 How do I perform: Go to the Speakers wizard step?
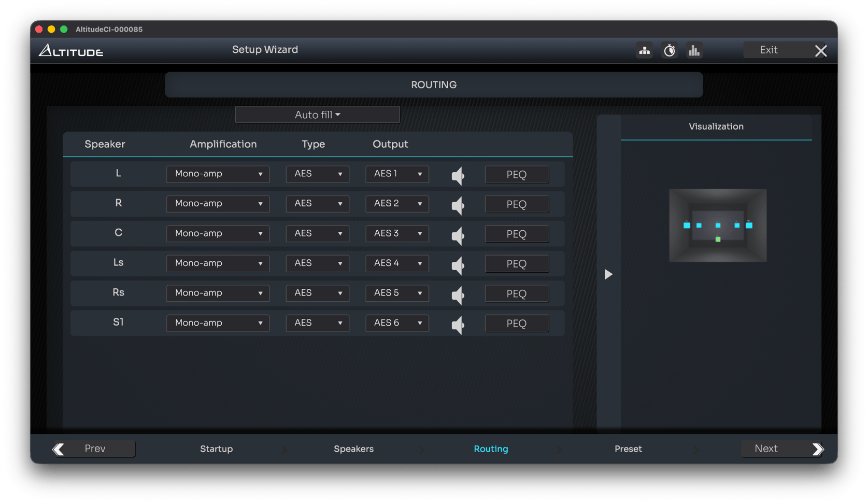[353, 449]
